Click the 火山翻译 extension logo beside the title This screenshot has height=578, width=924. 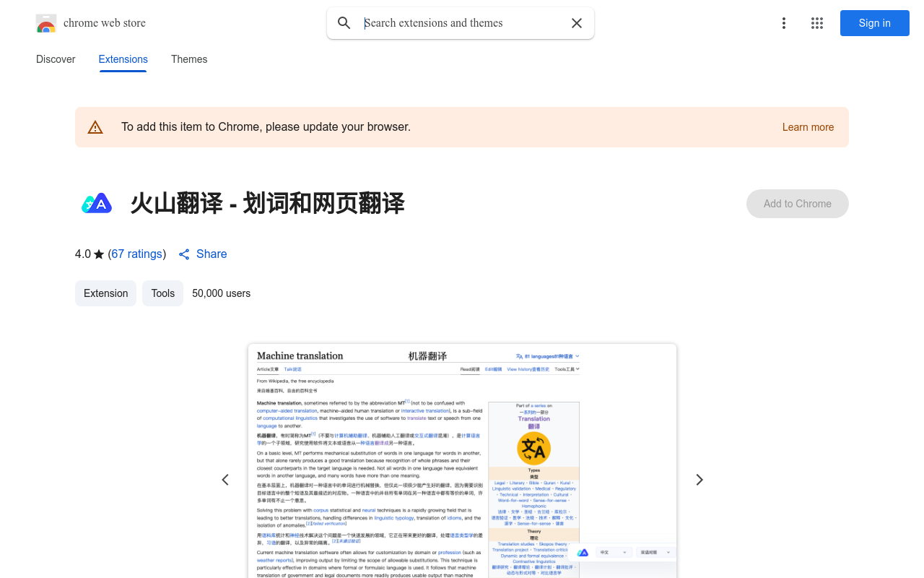point(97,204)
